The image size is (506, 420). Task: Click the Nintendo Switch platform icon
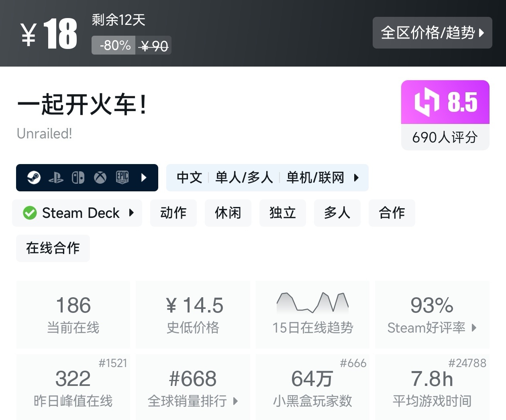(x=78, y=177)
